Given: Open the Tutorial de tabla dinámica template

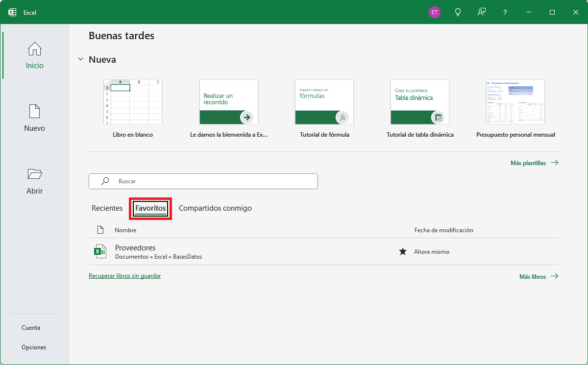Looking at the screenshot, I should click(x=420, y=109).
